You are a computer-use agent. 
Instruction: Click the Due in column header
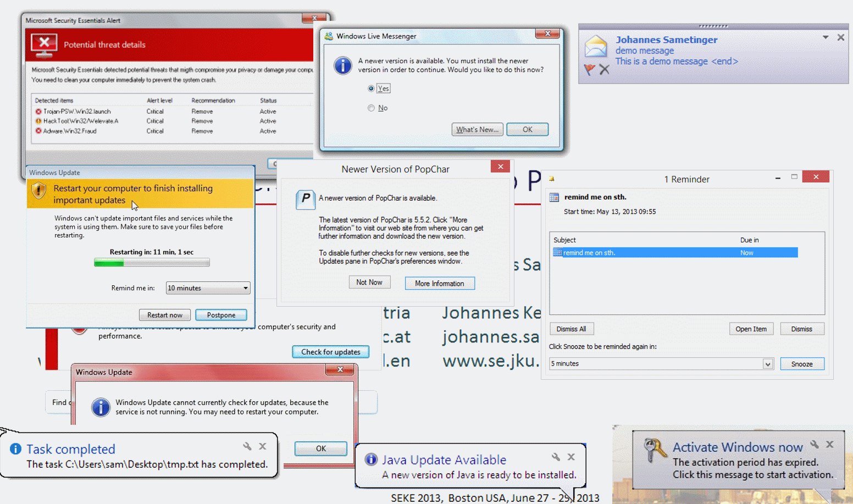tap(749, 240)
